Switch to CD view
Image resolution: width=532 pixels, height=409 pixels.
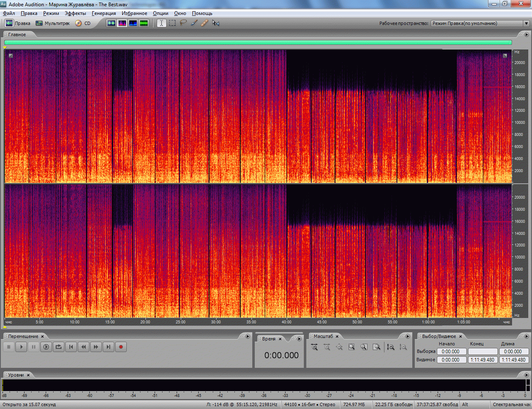pyautogui.click(x=83, y=23)
